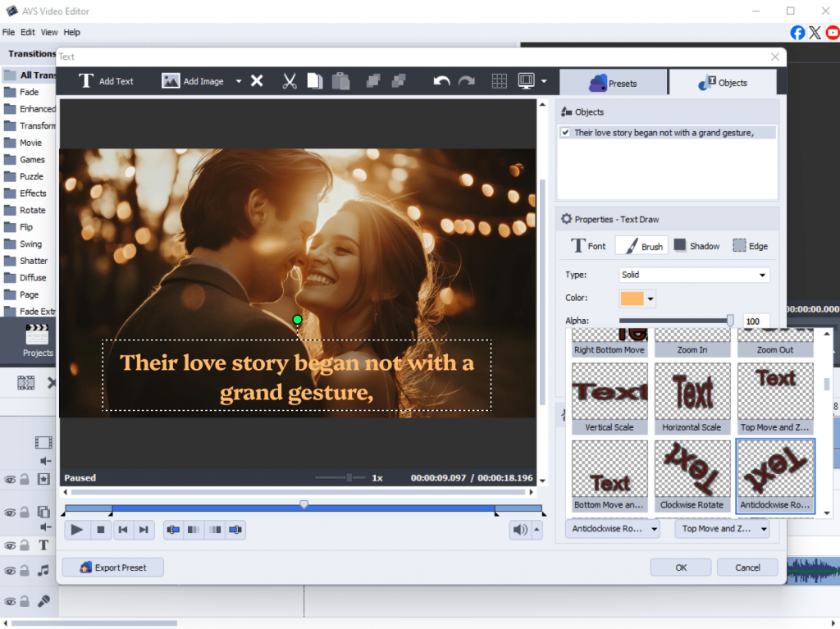The width and height of the screenshot is (840, 629).
Task: Click the Paste clipboard icon
Action: pyautogui.click(x=340, y=81)
